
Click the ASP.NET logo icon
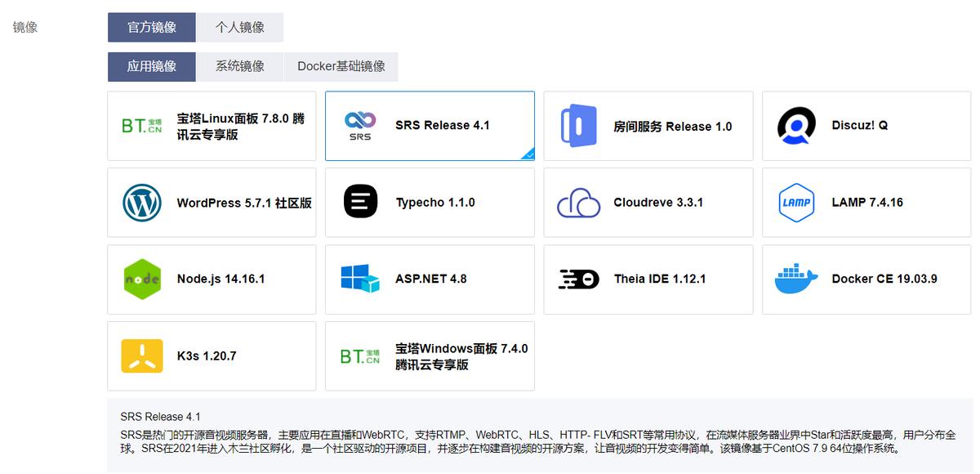(359, 279)
